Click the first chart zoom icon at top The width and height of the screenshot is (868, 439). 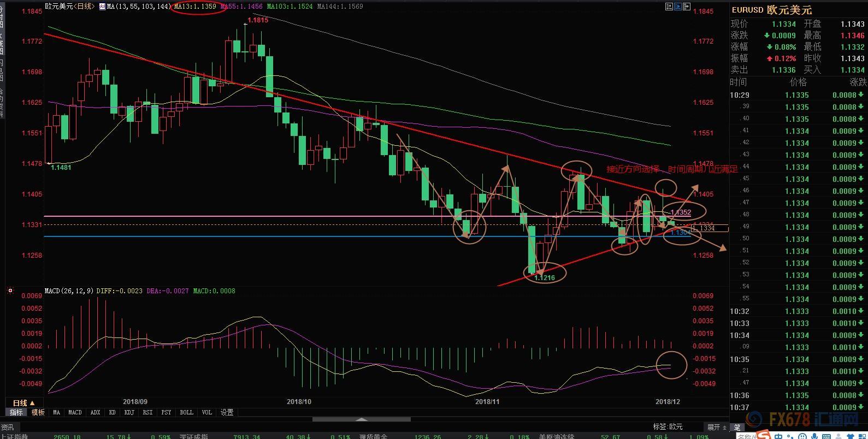[669, 7]
